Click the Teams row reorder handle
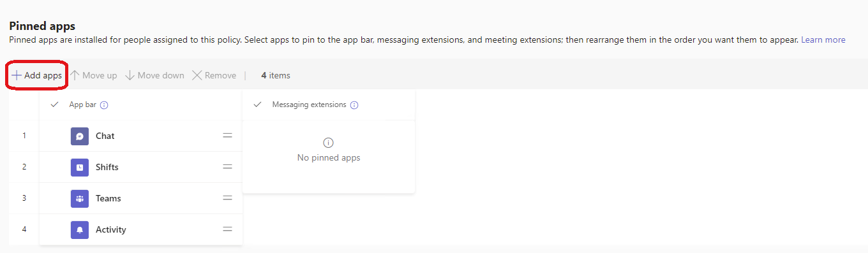The width and height of the screenshot is (868, 253). tap(227, 198)
